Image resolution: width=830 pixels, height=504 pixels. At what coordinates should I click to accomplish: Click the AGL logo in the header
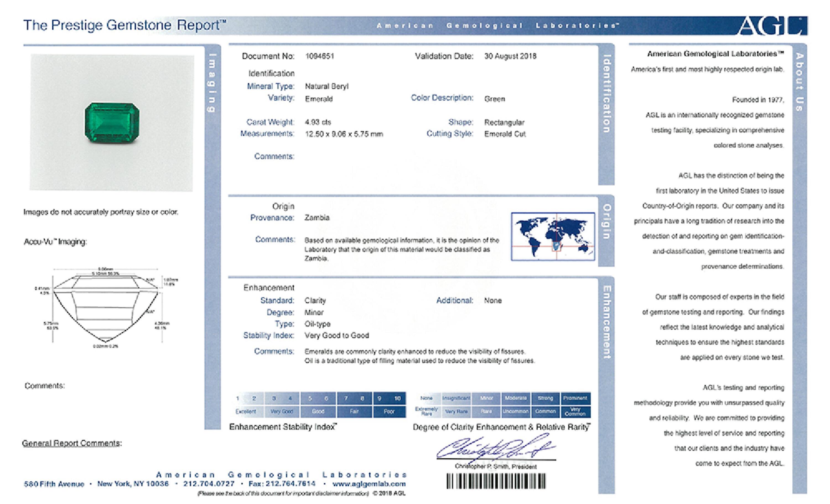771,26
